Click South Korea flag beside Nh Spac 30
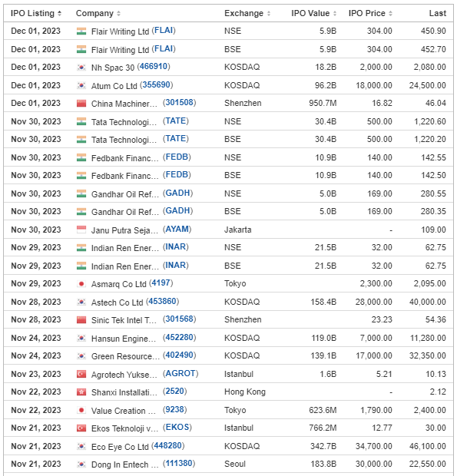 tap(81, 68)
